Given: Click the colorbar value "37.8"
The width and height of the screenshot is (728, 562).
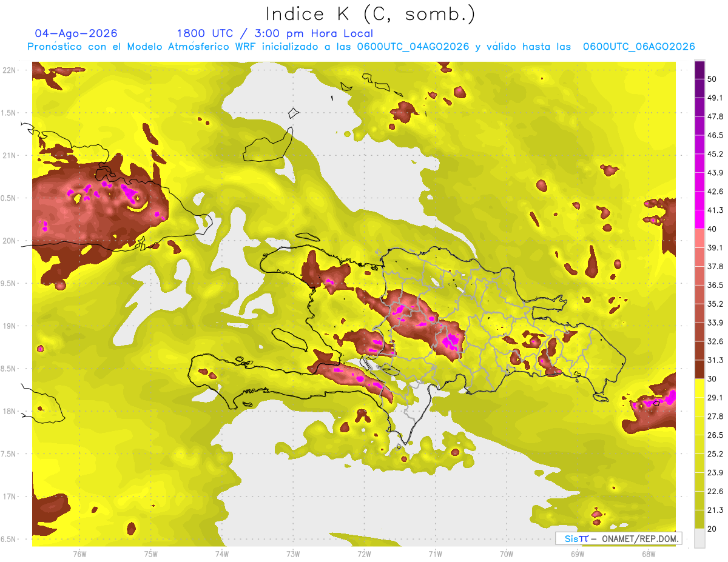Looking at the screenshot, I should pyautogui.click(x=715, y=266).
